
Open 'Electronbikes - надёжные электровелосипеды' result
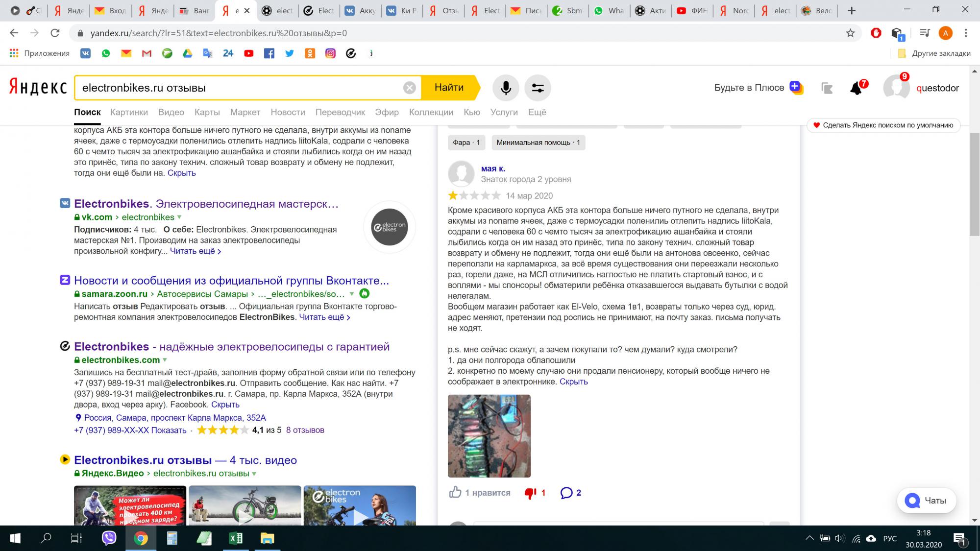pyautogui.click(x=232, y=347)
